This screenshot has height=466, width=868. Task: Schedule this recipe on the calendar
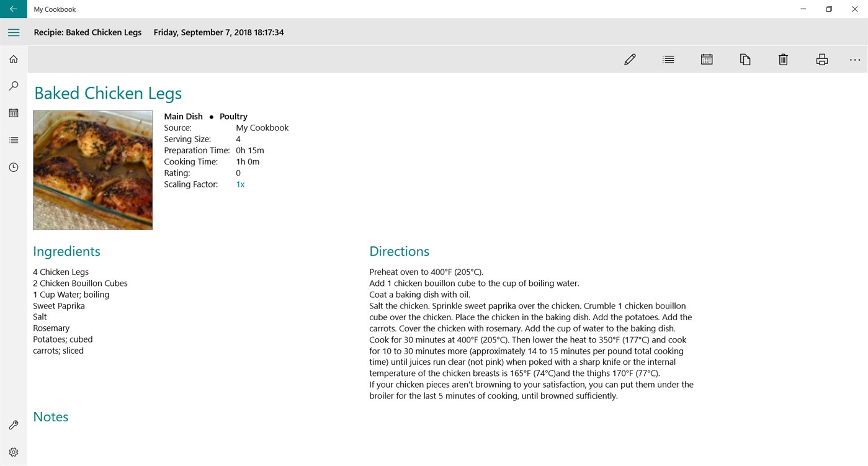point(707,59)
